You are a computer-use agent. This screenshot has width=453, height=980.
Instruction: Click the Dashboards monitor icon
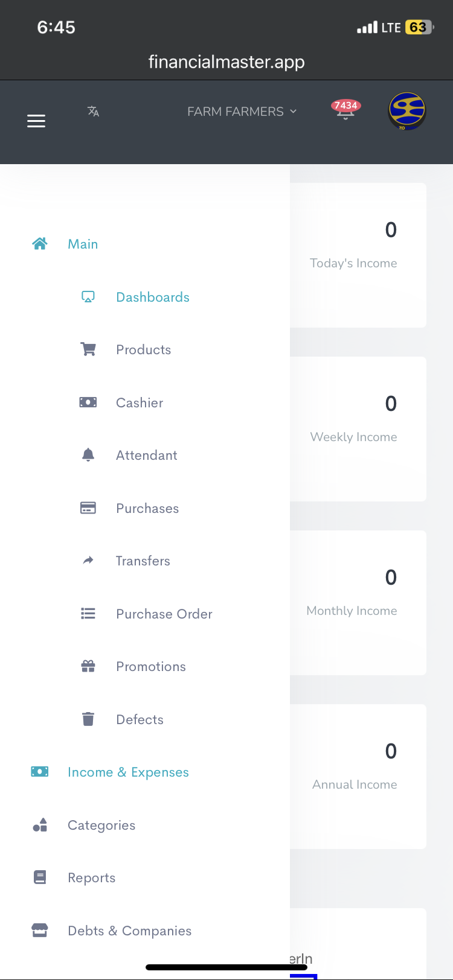[88, 297]
